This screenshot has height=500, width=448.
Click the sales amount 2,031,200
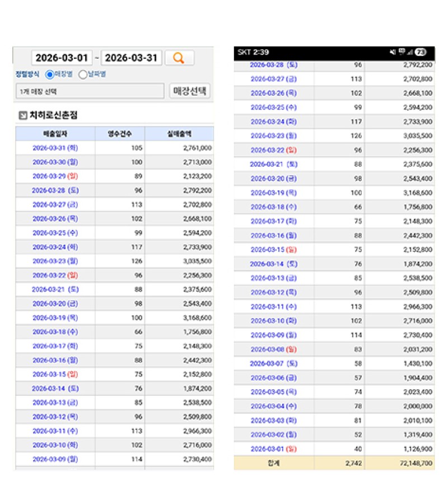click(418, 349)
